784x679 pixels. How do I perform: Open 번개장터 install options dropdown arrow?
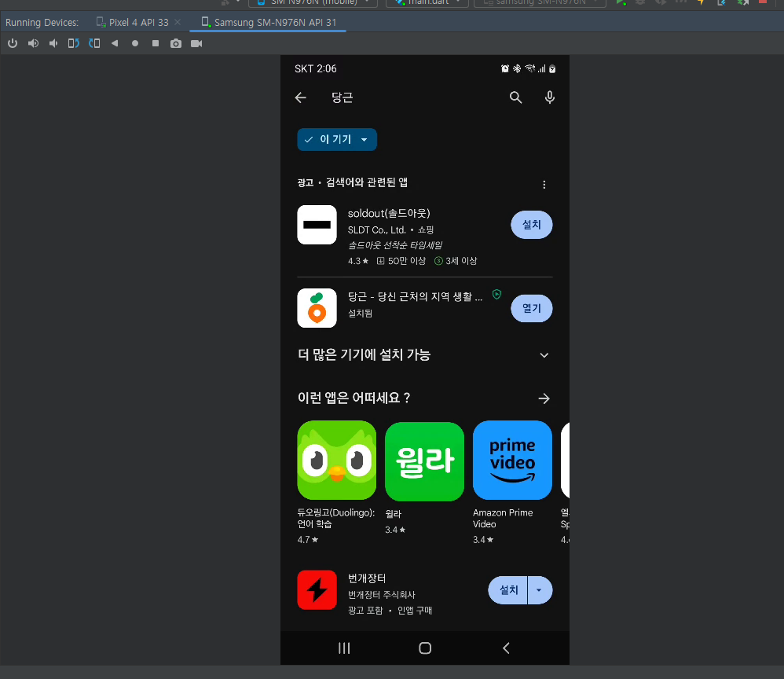pyautogui.click(x=540, y=590)
